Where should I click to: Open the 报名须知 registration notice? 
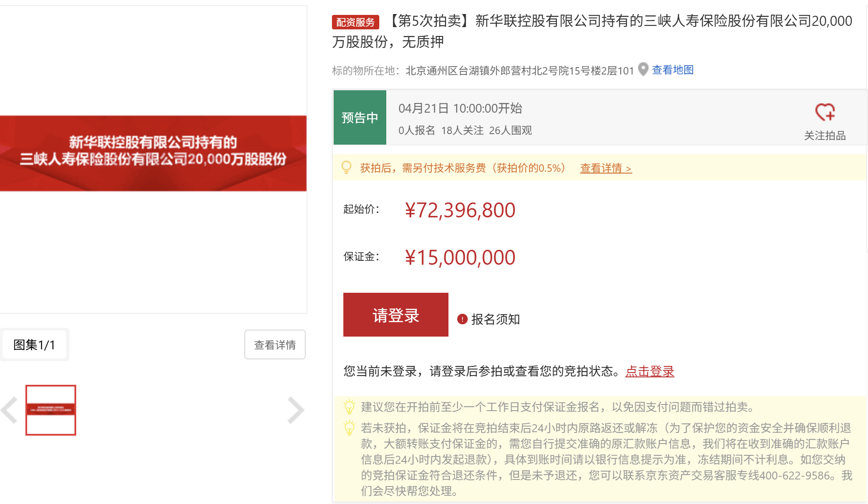tap(495, 319)
